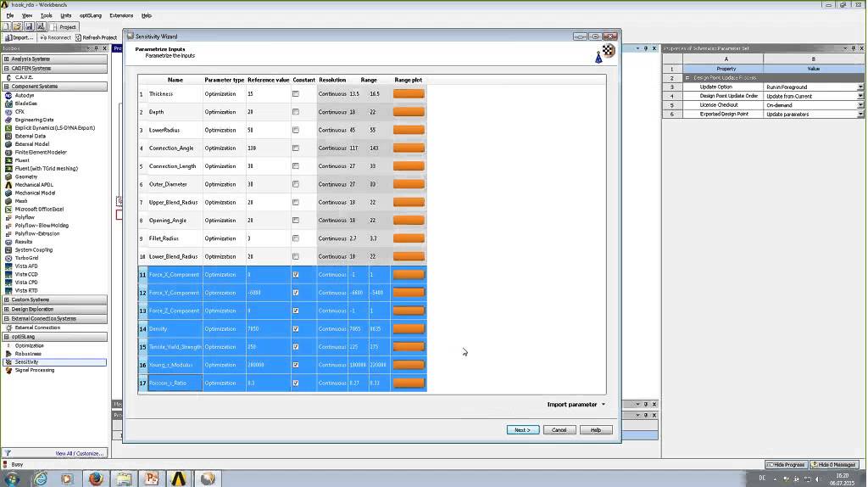Click the Save project disk icon
The image size is (868, 487).
point(29,26)
